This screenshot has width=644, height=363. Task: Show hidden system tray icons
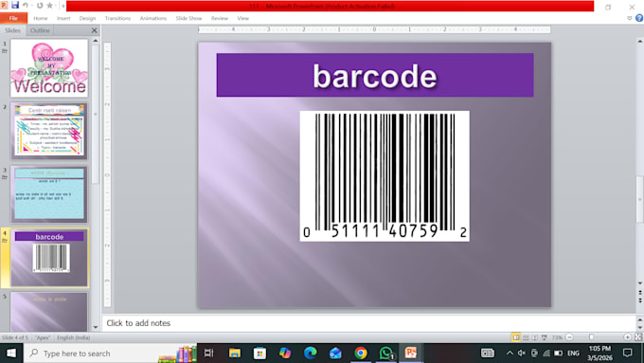[x=510, y=354]
